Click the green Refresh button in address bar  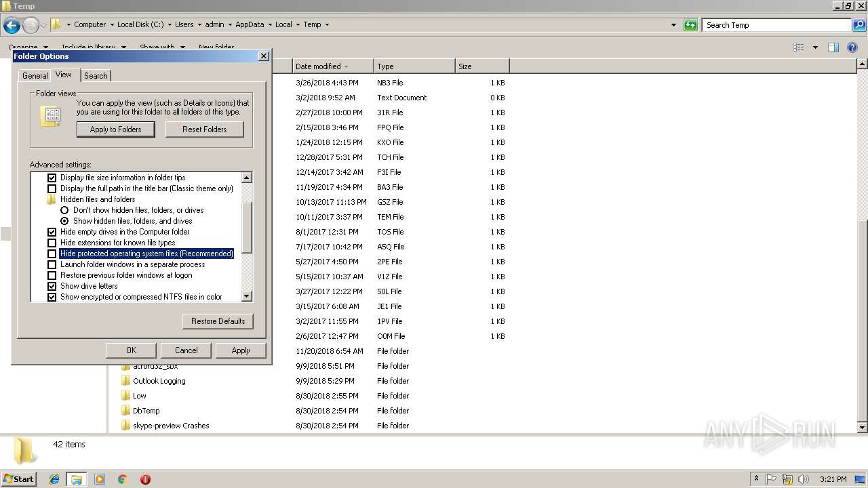pyautogui.click(x=690, y=25)
